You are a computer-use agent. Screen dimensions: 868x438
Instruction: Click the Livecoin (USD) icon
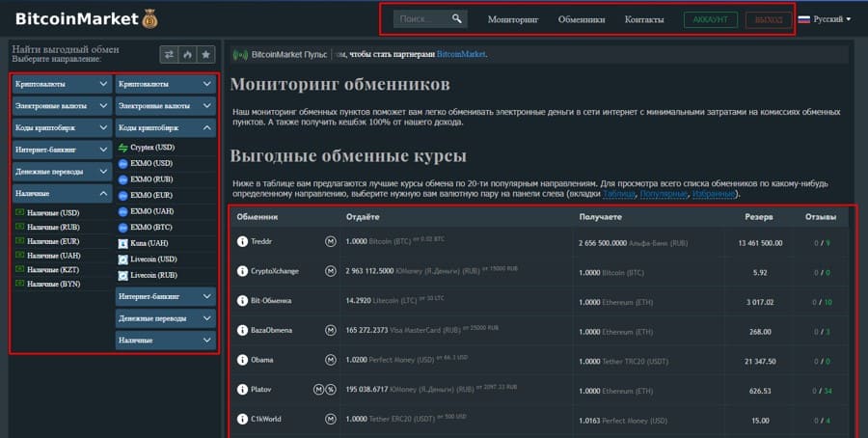pos(122,260)
